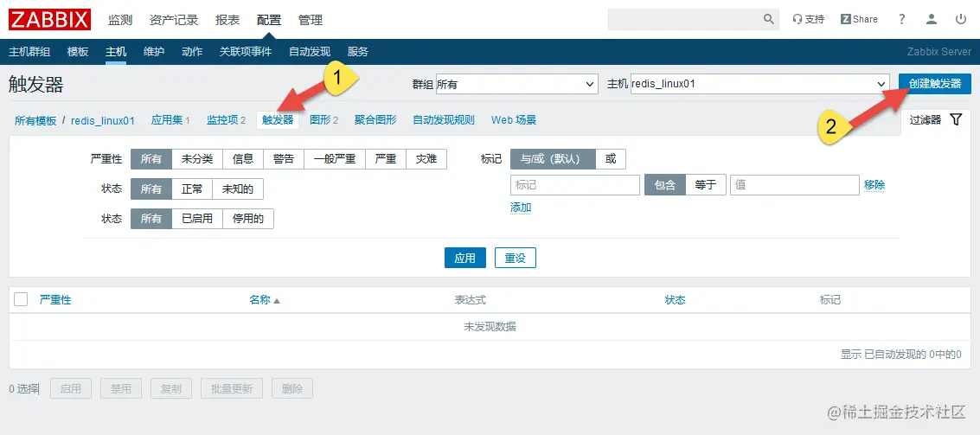Screen dimensions: 980x435
Task: Click the search magnifier icon
Action: (769, 19)
